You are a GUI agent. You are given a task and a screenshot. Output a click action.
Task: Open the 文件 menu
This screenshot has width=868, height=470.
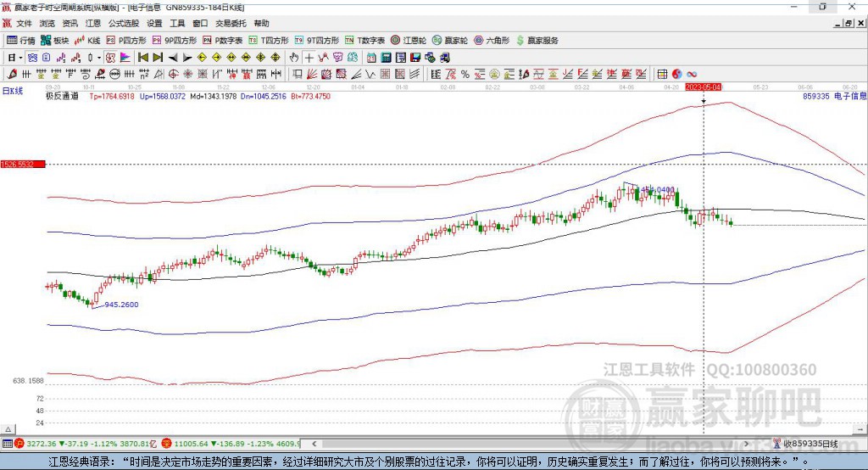point(24,23)
